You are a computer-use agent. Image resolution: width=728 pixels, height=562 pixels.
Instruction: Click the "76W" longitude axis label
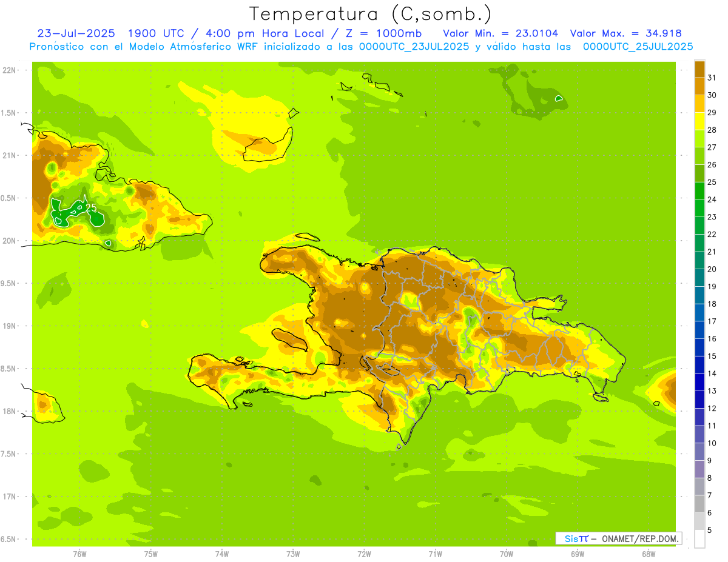(79, 553)
